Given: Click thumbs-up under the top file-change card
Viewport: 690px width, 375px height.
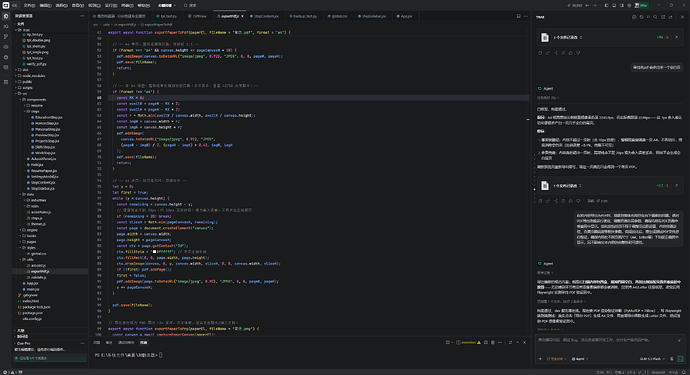Looking at the screenshot, I should pyautogui.click(x=571, y=53).
